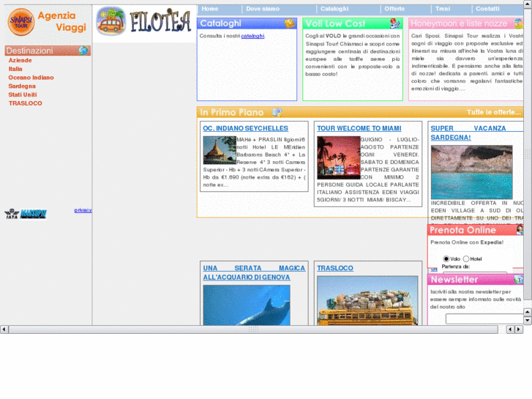
Task: Open Una serata magica all'Acquario di Genova
Action: (x=254, y=272)
